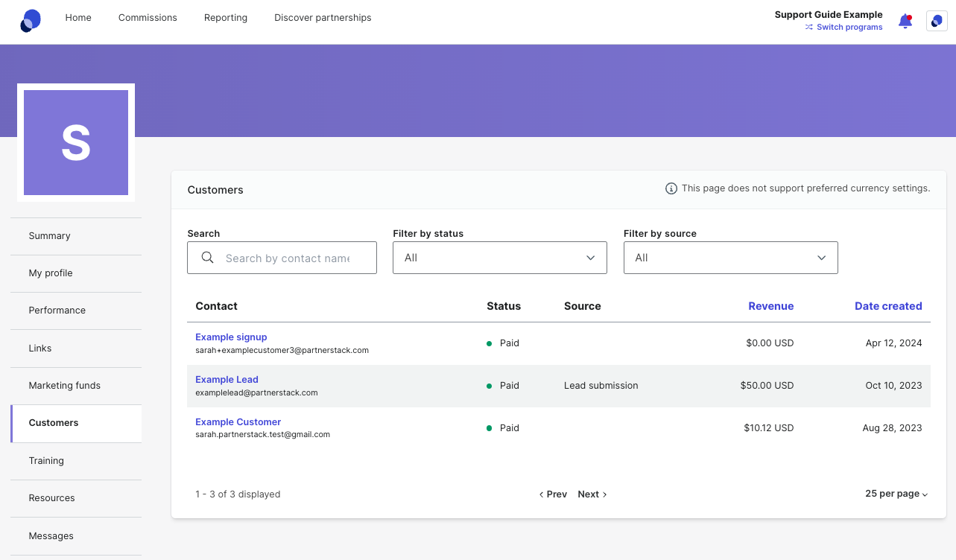Select Performance in the sidebar
956x560 pixels.
pyautogui.click(x=76, y=311)
